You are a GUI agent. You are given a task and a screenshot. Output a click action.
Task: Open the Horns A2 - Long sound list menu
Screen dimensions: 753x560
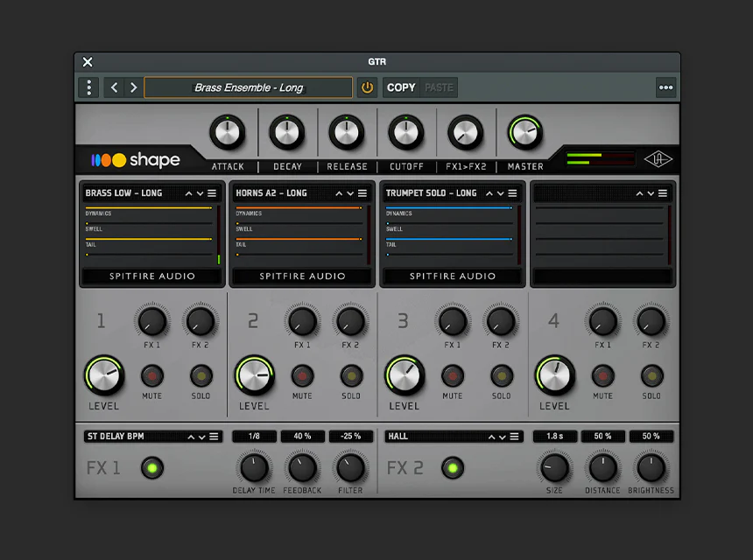pos(362,193)
